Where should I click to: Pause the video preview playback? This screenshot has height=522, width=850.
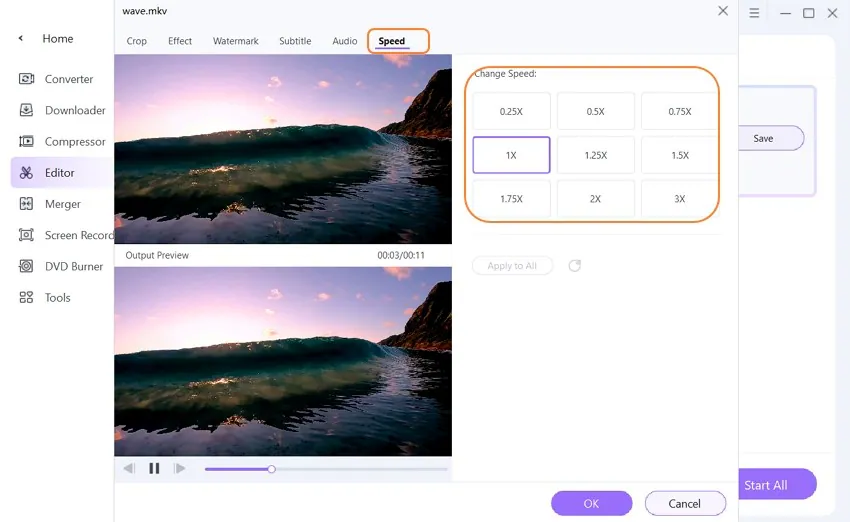(x=154, y=468)
